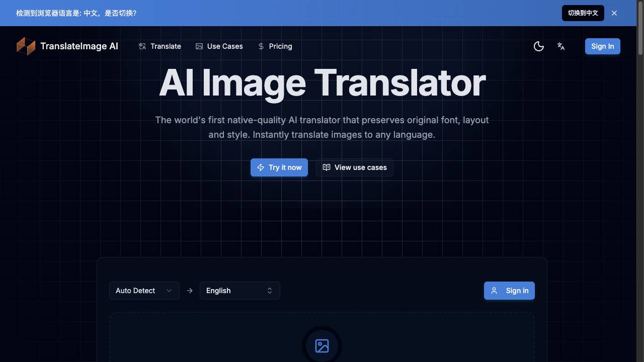The width and height of the screenshot is (644, 362).
Task: Click View use cases button
Action: (x=355, y=167)
